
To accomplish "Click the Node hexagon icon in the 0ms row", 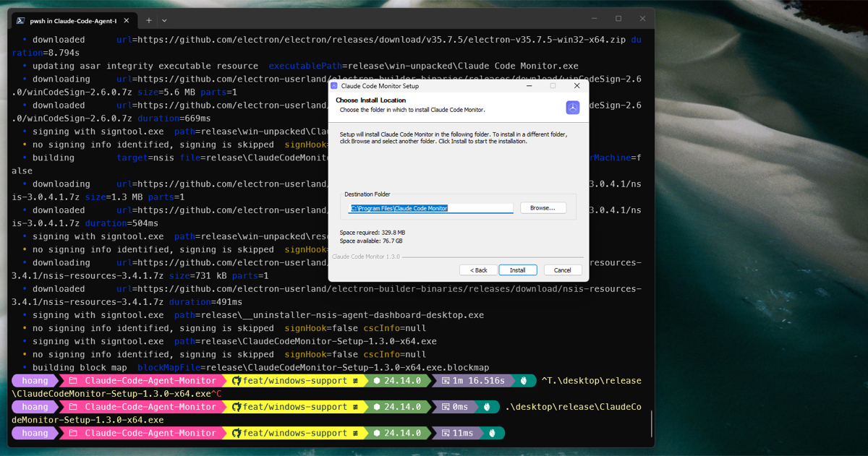I will coord(377,407).
